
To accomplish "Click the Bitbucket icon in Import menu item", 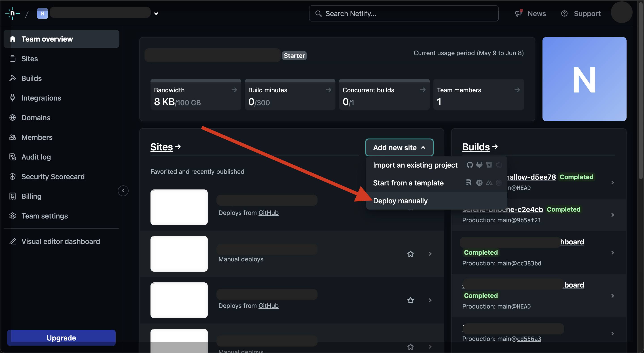I will (x=489, y=165).
